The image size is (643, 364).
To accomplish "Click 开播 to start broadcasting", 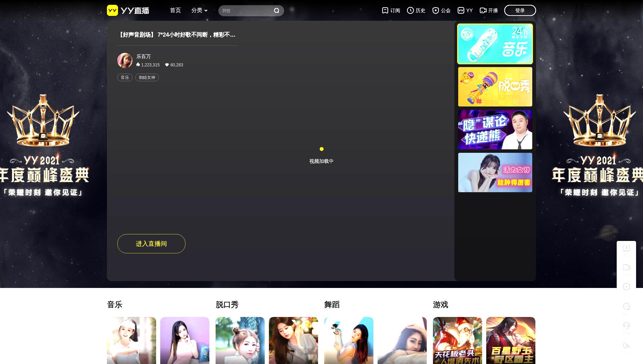I will (489, 10).
